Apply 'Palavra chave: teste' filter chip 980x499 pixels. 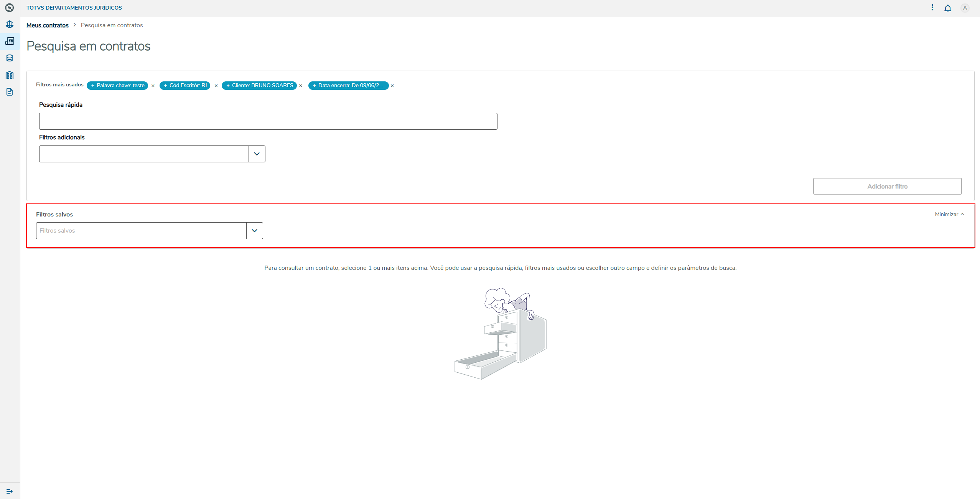coord(117,85)
